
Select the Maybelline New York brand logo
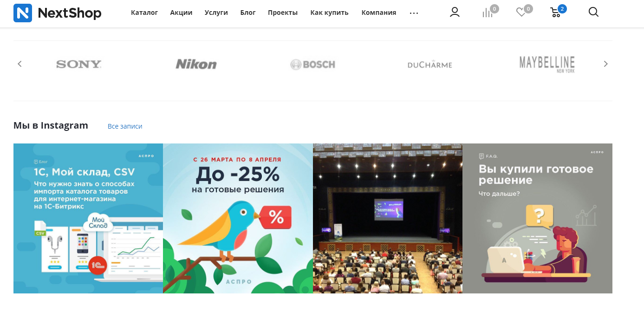pos(547,65)
